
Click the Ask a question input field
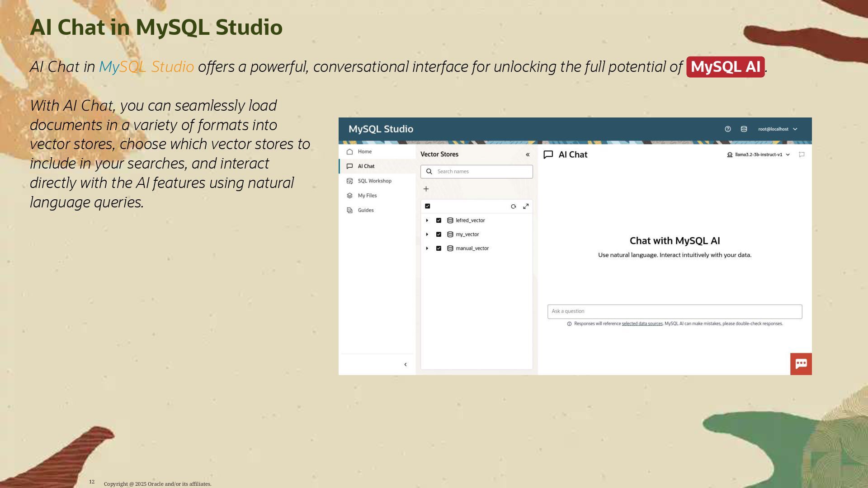675,311
